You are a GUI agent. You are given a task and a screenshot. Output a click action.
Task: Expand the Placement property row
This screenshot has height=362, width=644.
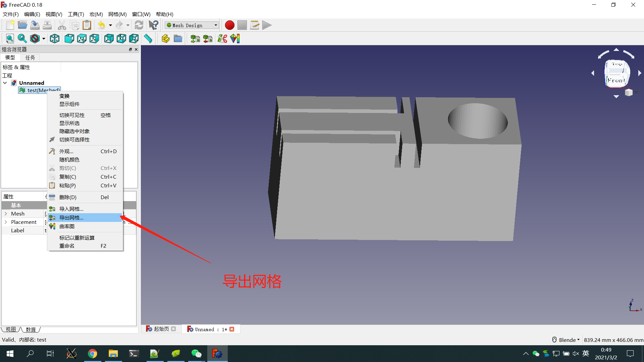click(x=6, y=222)
